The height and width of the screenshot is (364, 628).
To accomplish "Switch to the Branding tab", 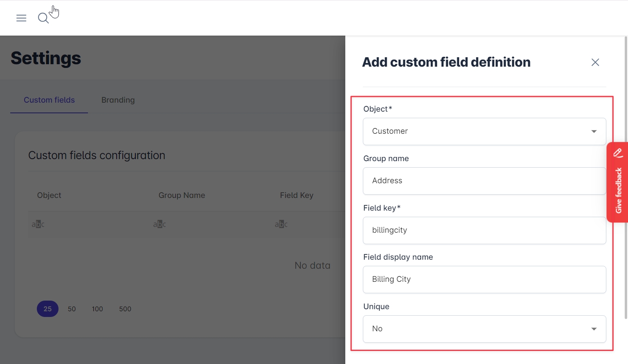I will (118, 100).
